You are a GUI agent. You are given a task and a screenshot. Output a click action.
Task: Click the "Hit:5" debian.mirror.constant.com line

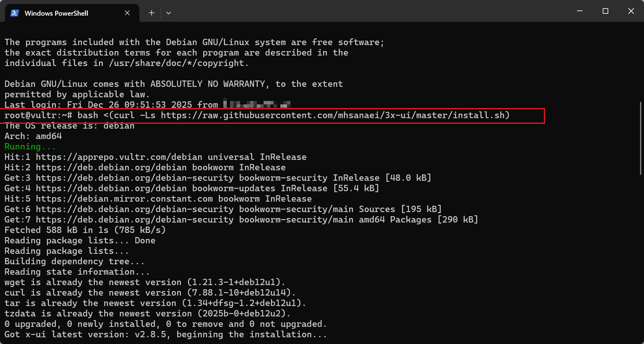click(158, 199)
